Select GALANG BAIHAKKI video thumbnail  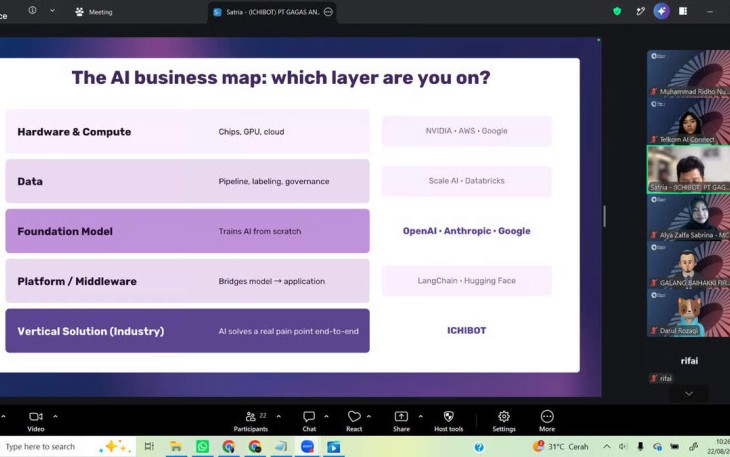coord(689,265)
